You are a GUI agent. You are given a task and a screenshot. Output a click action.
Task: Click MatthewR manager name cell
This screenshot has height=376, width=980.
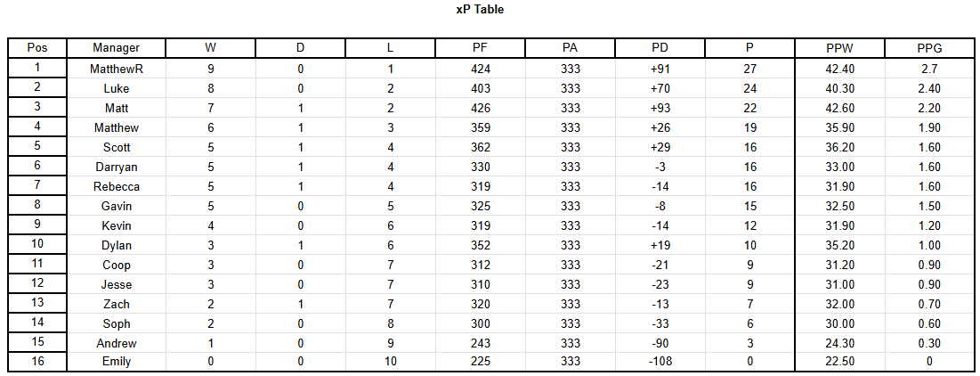pos(117,69)
